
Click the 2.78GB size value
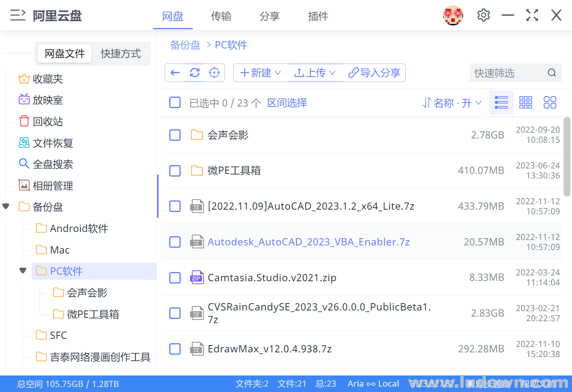pyautogui.click(x=487, y=135)
